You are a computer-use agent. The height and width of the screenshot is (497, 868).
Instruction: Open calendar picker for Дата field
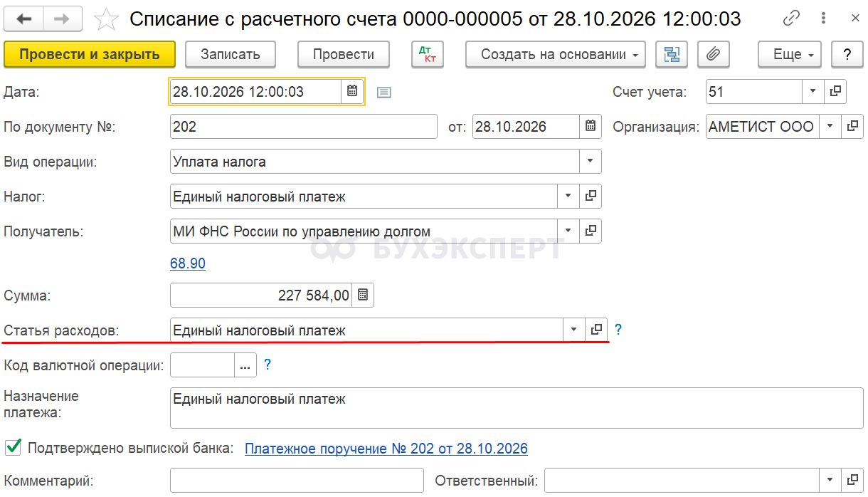click(x=352, y=91)
